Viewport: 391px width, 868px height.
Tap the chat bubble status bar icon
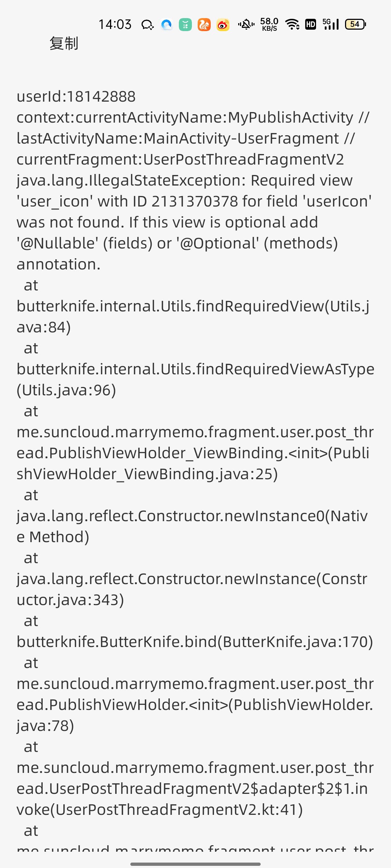tap(147, 25)
